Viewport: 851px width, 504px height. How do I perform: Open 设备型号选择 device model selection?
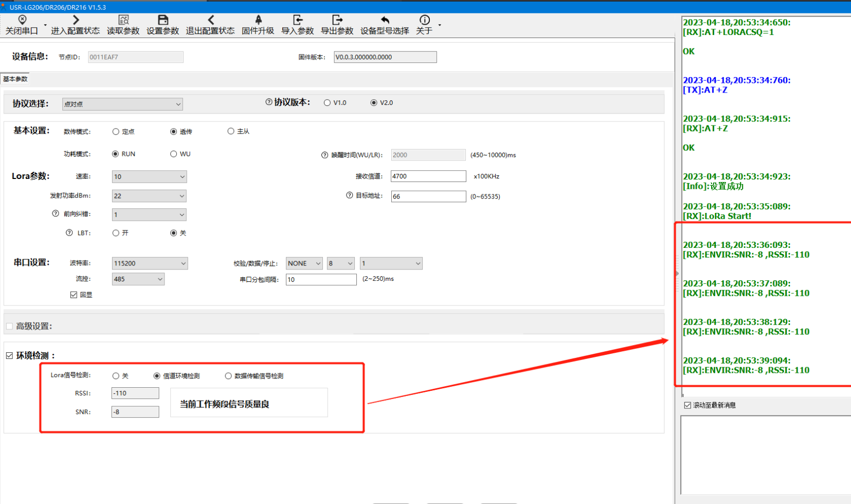point(385,20)
